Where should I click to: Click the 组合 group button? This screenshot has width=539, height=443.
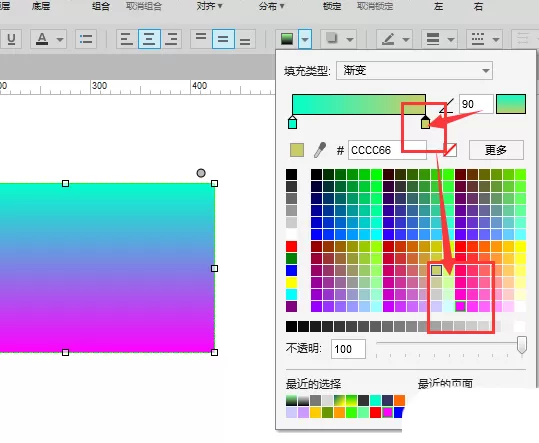tap(101, 6)
